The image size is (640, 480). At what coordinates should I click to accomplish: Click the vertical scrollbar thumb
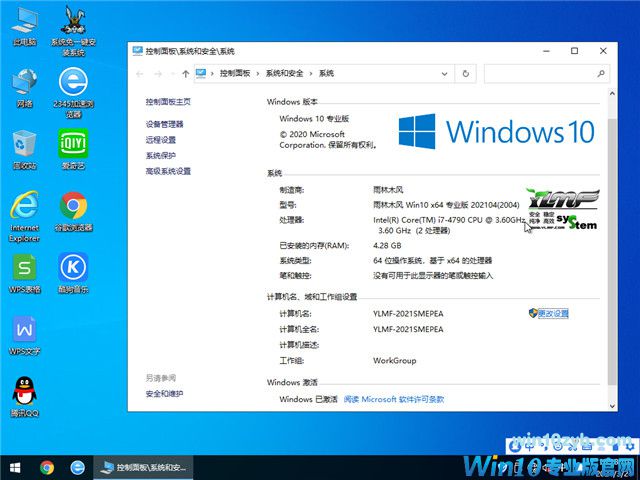pyautogui.click(x=612, y=251)
